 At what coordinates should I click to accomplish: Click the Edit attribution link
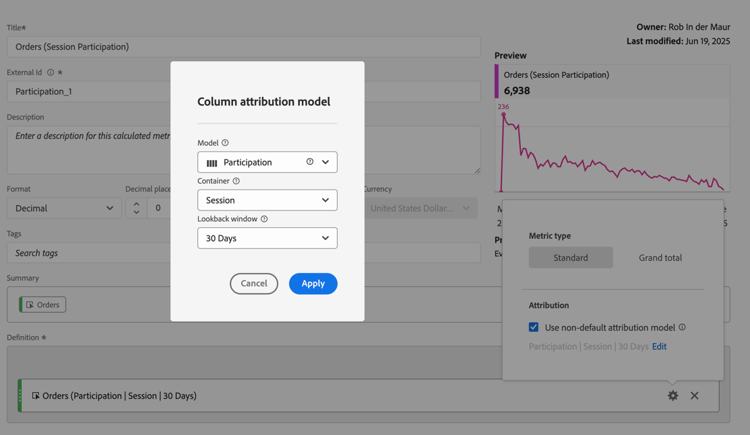pyautogui.click(x=659, y=347)
